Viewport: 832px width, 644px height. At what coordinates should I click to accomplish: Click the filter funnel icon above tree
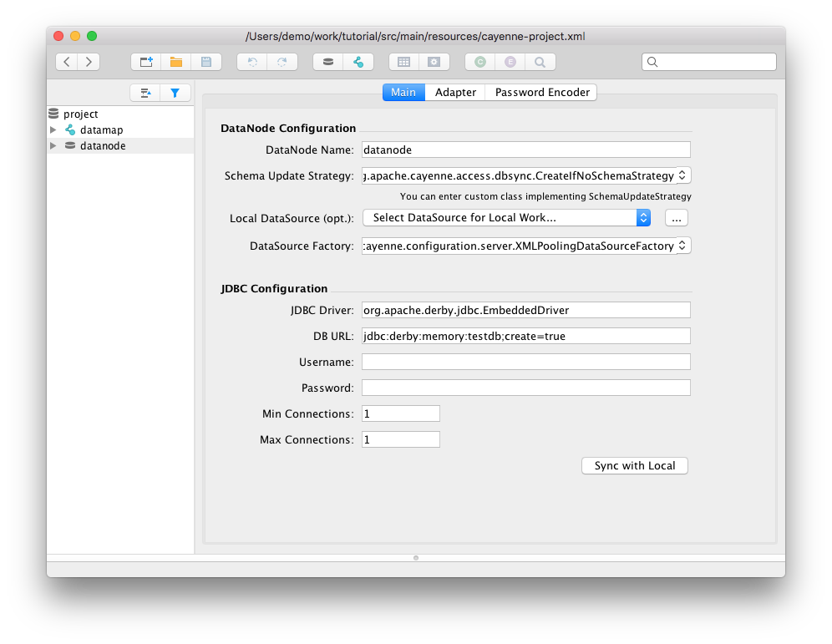point(175,93)
